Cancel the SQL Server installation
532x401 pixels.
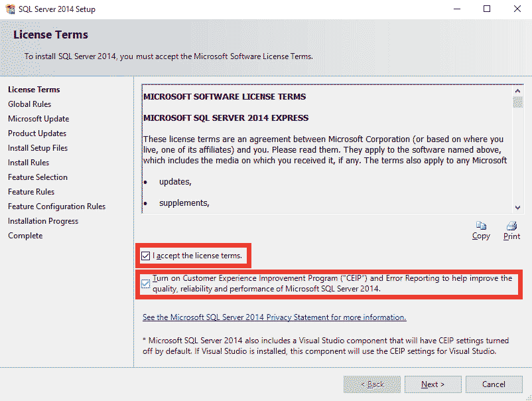pyautogui.click(x=494, y=384)
